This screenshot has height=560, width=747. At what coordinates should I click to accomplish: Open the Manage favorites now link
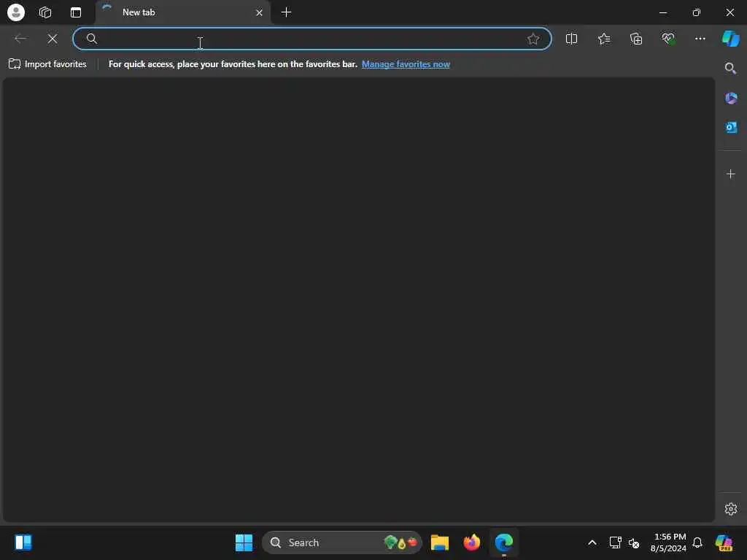(406, 64)
